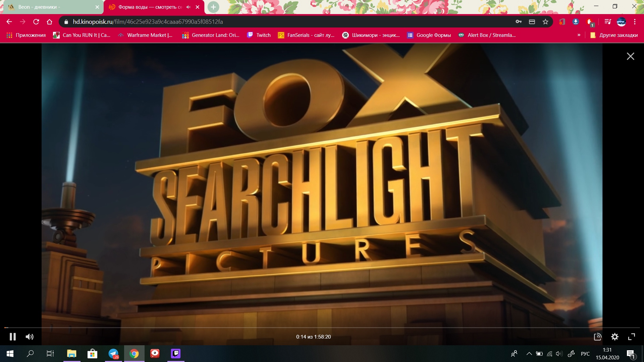Open the FanSerials bookmark
644x362 pixels.
click(306, 35)
